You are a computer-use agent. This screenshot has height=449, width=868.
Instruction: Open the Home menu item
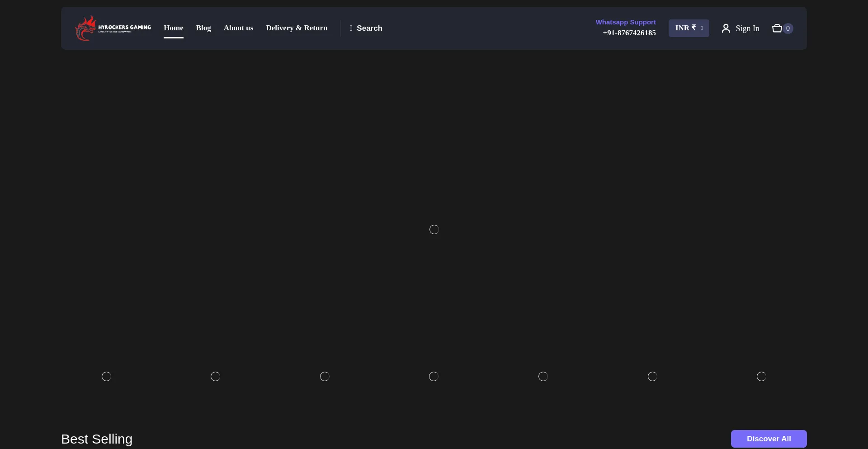tap(174, 28)
